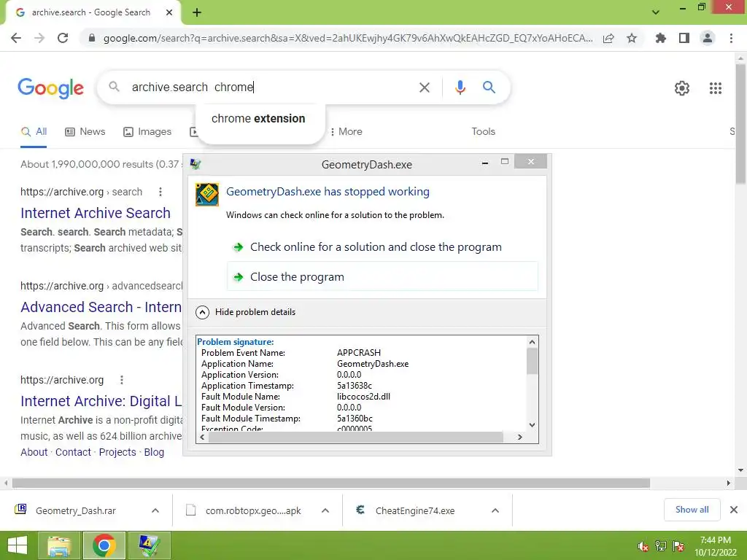Viewport: 747px width, 560px height.
Task: Open the Windows Start button
Action: click(x=18, y=545)
